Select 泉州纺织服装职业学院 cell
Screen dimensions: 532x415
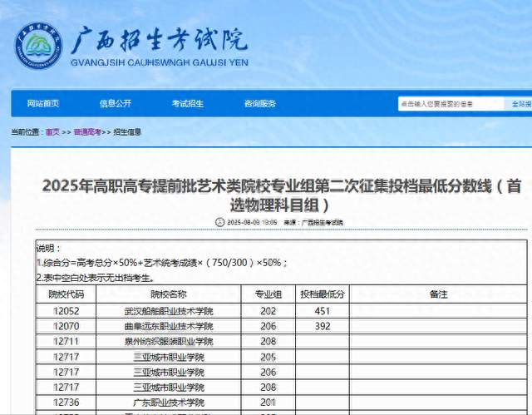169,341
